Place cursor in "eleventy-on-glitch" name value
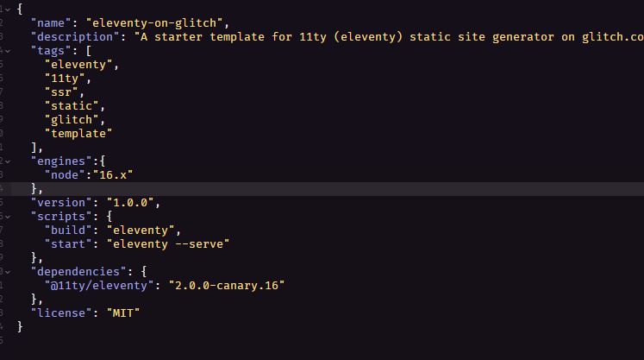 tap(154, 23)
